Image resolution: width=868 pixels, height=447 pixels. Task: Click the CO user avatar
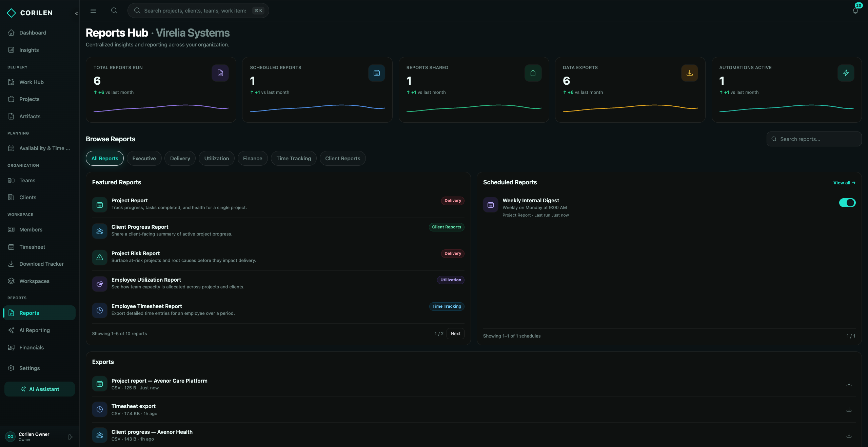click(x=11, y=436)
